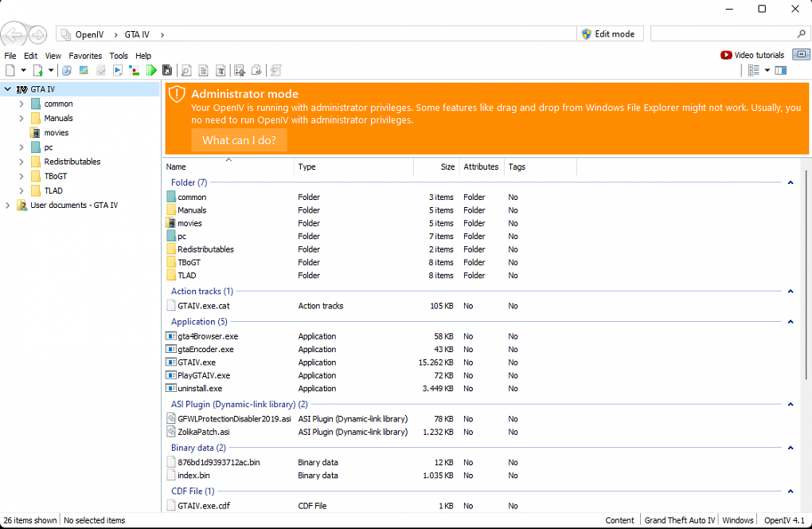Open the Help menu
Viewport: 812px width, 529px height.
[143, 56]
